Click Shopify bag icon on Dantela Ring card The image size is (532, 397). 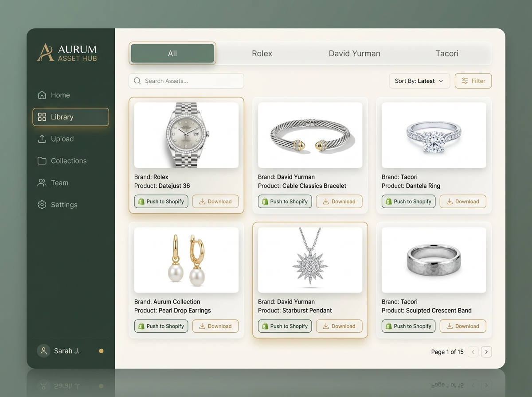tap(388, 201)
